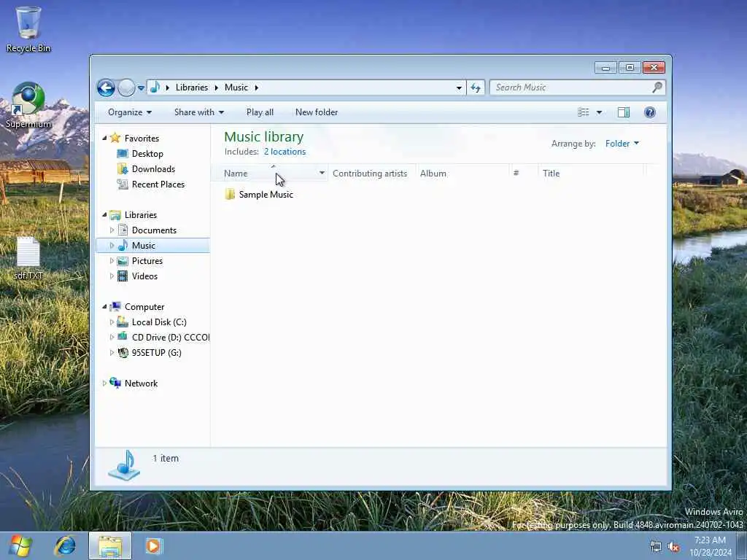Select the Recycle Bin desktop icon
747x560 pixels.
point(28,29)
